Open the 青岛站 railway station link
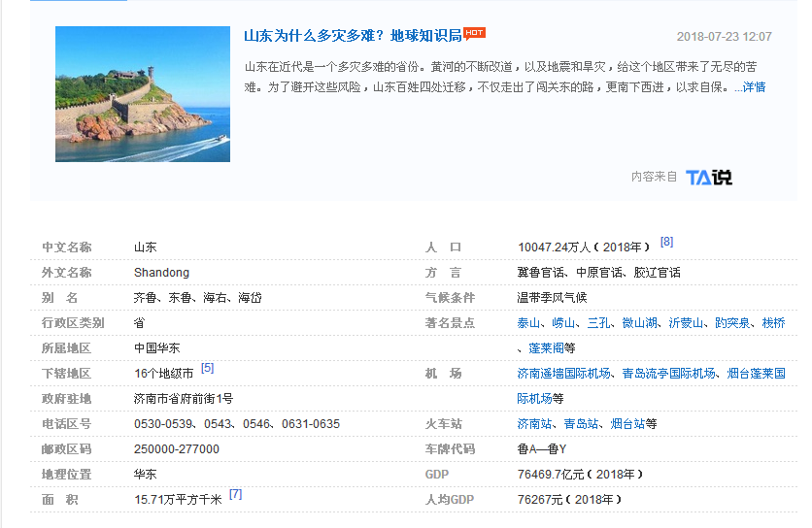The height and width of the screenshot is (528, 812). pyautogui.click(x=581, y=424)
